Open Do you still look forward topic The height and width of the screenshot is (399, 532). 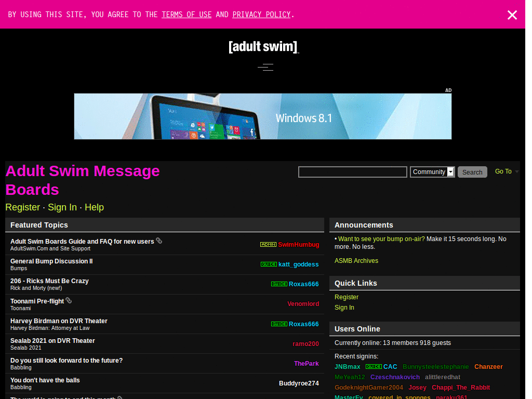coord(66,361)
